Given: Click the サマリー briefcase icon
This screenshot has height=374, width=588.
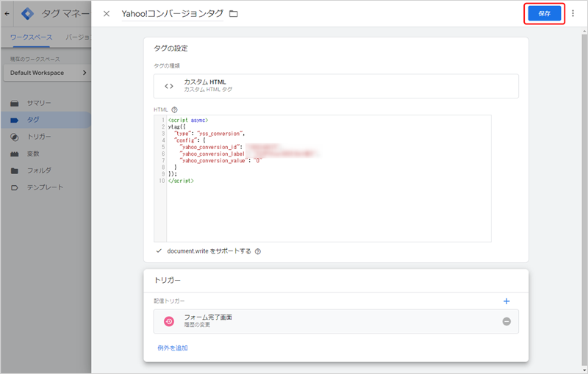Looking at the screenshot, I should coord(14,103).
